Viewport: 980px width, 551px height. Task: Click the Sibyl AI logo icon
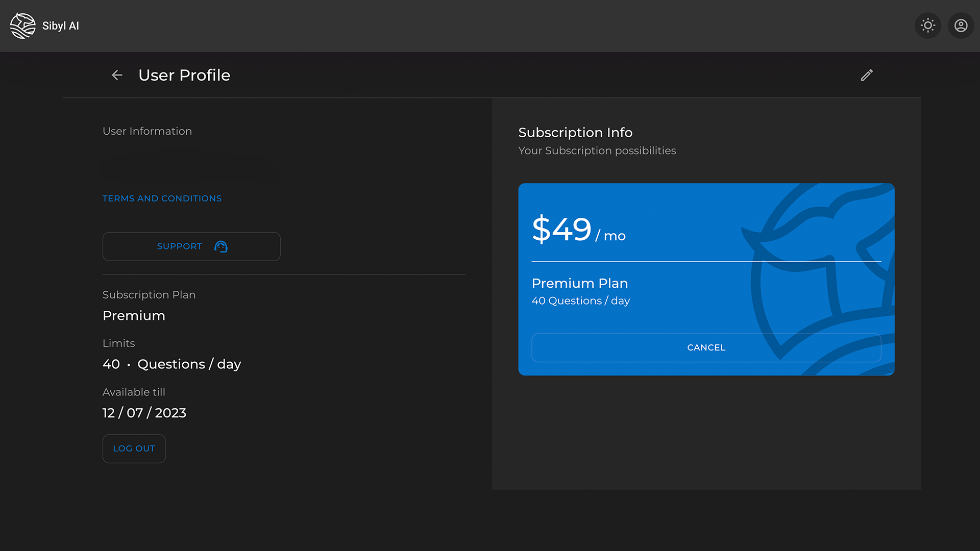pyautogui.click(x=23, y=26)
